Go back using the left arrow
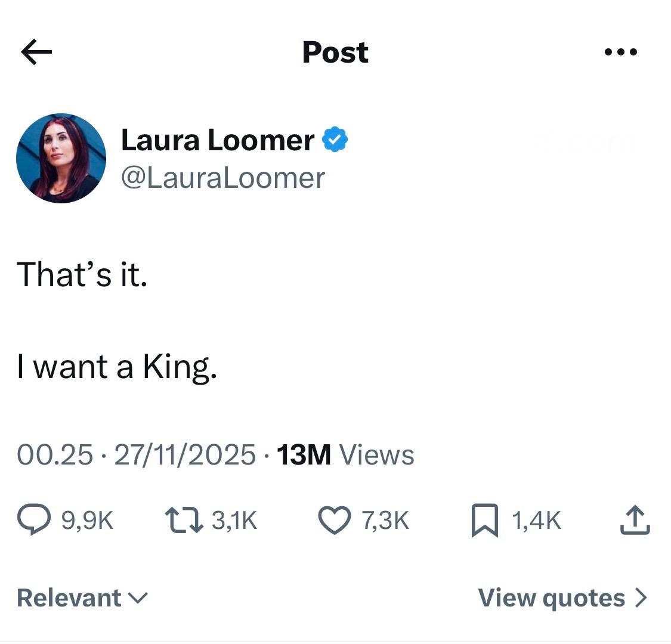 (x=36, y=52)
